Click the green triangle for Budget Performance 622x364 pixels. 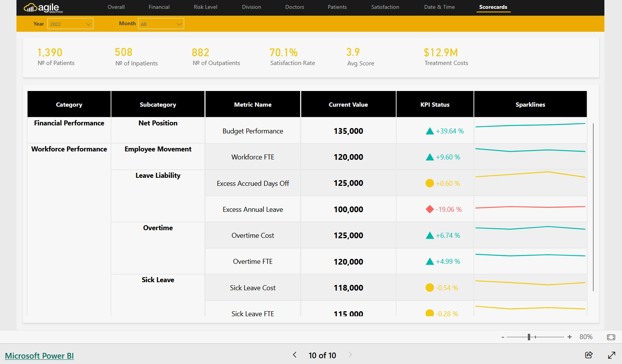pyautogui.click(x=430, y=131)
